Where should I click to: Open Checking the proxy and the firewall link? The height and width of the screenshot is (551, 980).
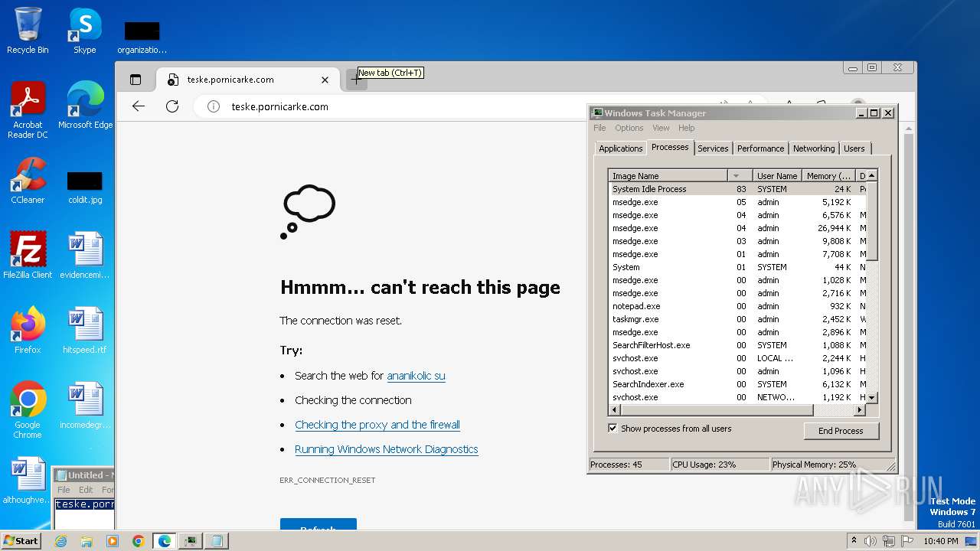click(377, 425)
